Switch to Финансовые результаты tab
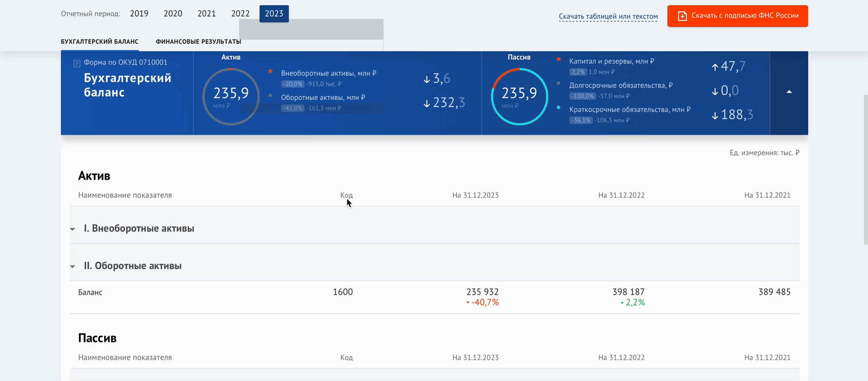Screen dimensions: 868x381 tap(198, 42)
